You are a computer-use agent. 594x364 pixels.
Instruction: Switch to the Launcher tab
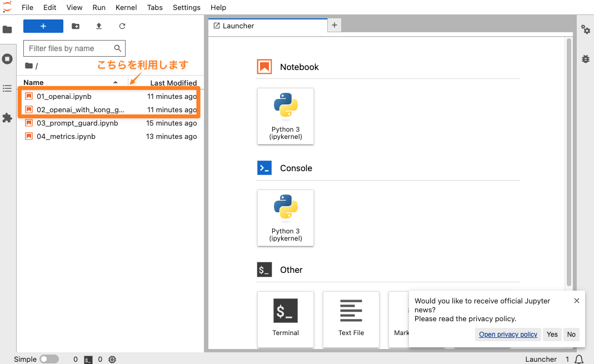pyautogui.click(x=239, y=26)
